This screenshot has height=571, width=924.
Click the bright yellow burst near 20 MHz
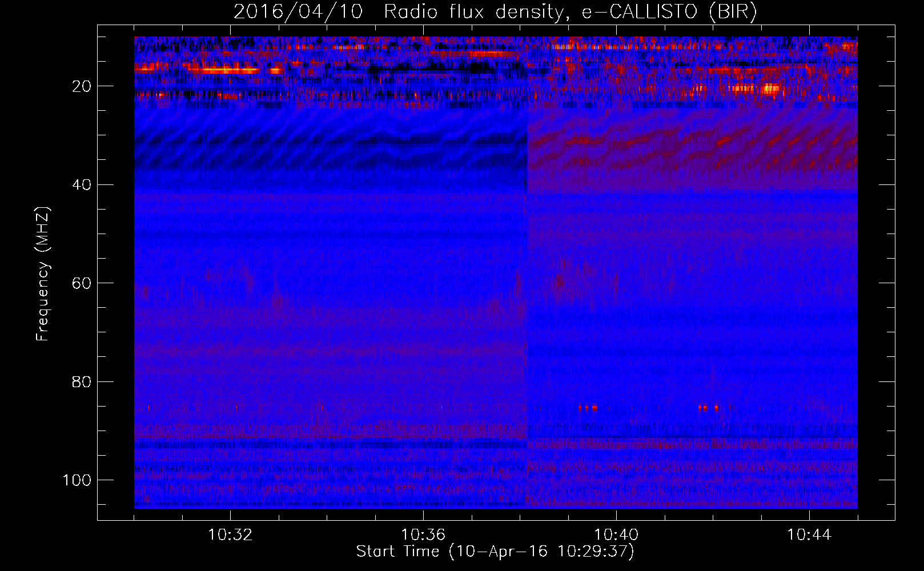(x=771, y=89)
